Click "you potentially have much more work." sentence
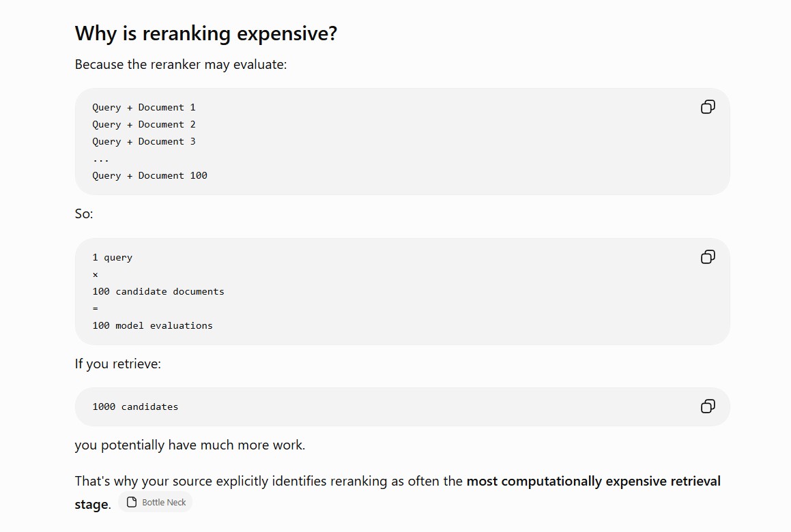Viewport: 791px width, 532px height. (190, 445)
